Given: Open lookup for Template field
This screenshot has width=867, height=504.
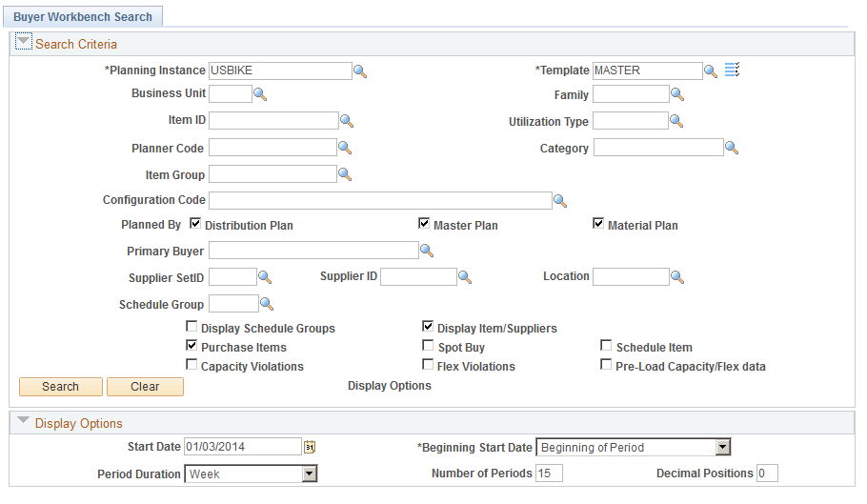Looking at the screenshot, I should pos(711,71).
